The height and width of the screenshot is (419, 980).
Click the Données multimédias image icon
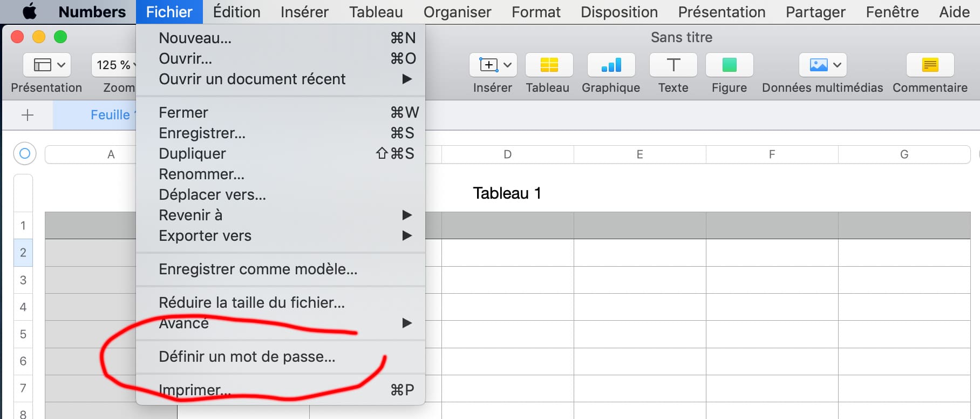(822, 65)
